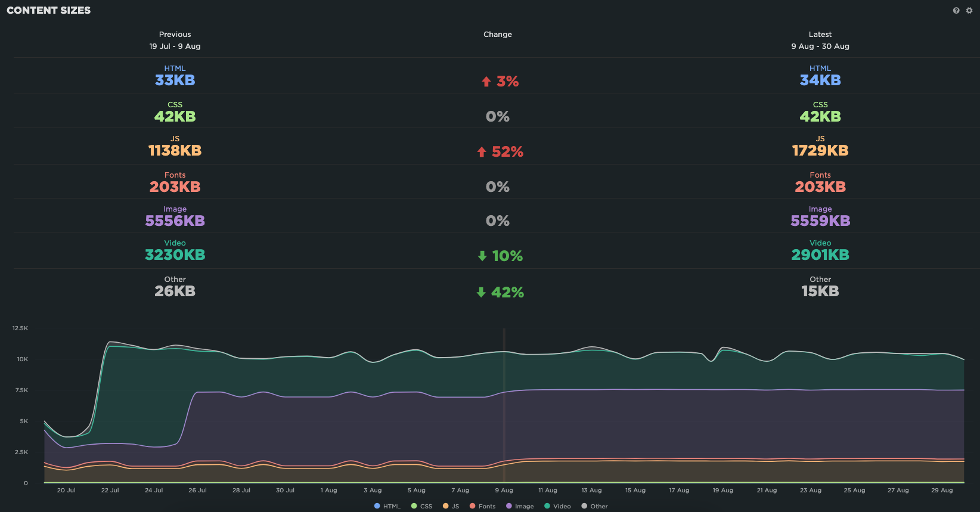
Task: Toggle the JS series in chart legend
Action: coord(451,506)
